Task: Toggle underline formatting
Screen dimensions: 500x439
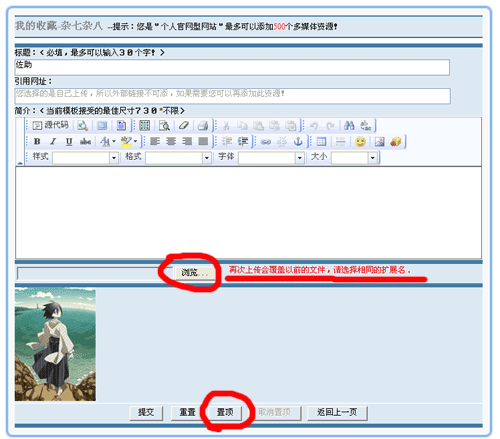Action: pyautogui.click(x=69, y=142)
